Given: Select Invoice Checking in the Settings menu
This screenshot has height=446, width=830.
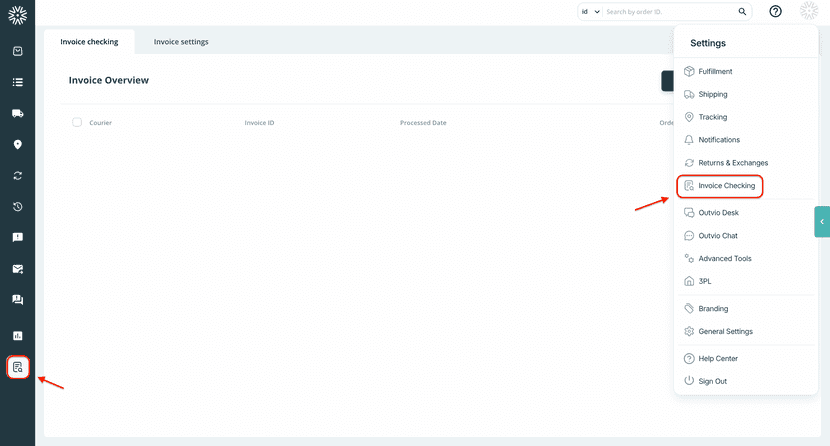Looking at the screenshot, I should (x=726, y=186).
